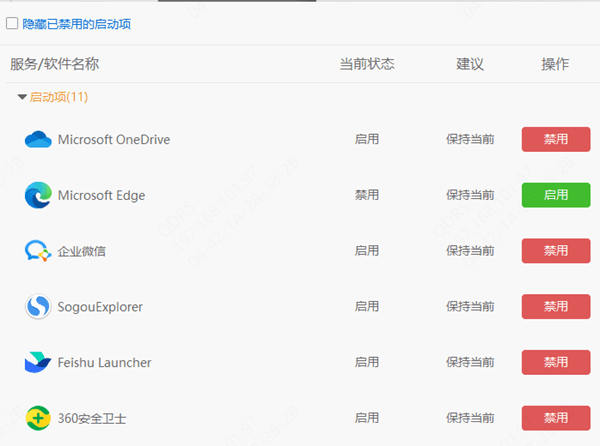The width and height of the screenshot is (600, 446).
Task: Select the Feishu Launcher name text
Action: [x=104, y=363]
